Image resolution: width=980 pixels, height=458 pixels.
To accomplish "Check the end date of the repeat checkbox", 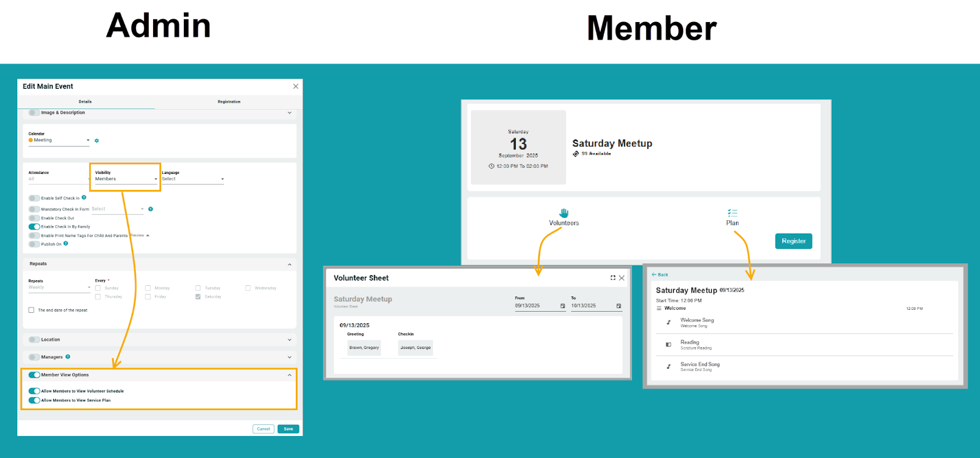I will click(x=31, y=310).
